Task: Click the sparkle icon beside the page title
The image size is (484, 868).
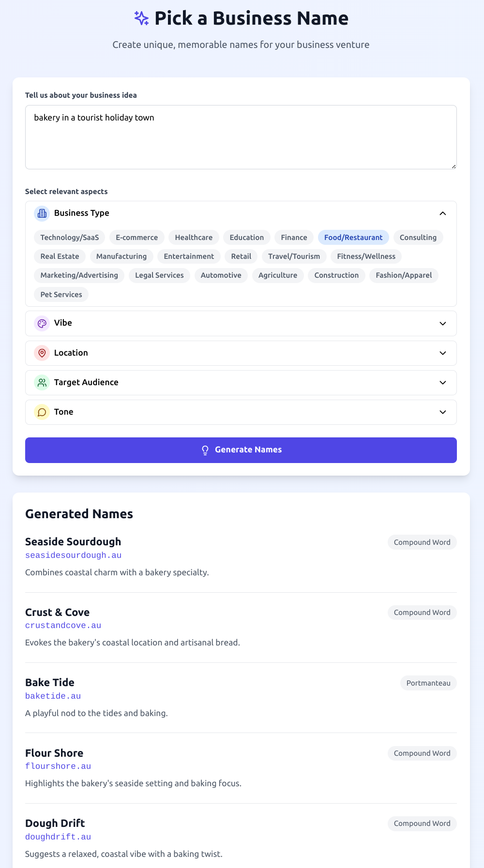Action: 141,18
